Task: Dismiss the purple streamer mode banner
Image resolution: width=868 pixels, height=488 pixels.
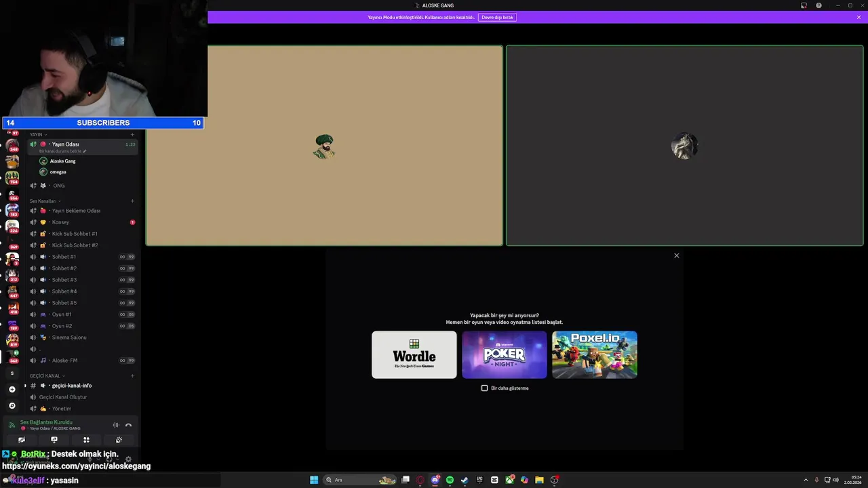Action: tap(859, 17)
